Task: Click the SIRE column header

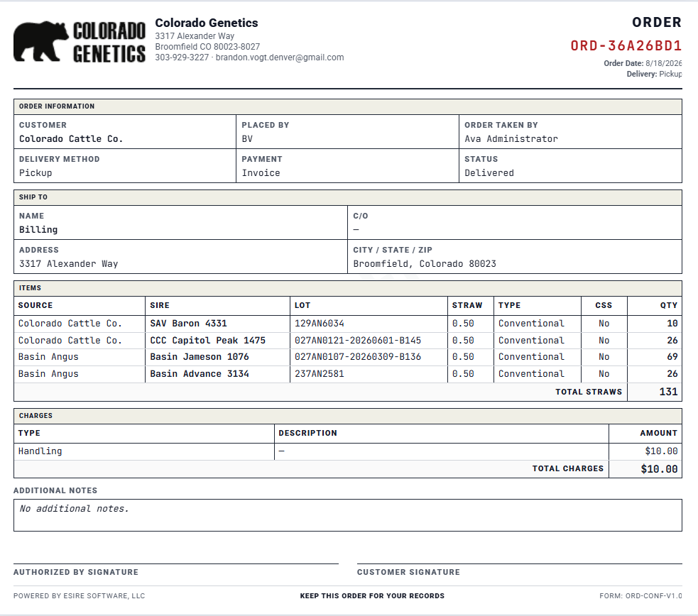Action: tap(159, 305)
